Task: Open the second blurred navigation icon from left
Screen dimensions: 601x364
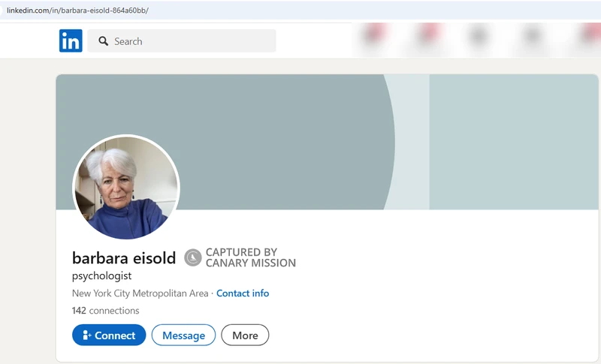Action: [429, 37]
